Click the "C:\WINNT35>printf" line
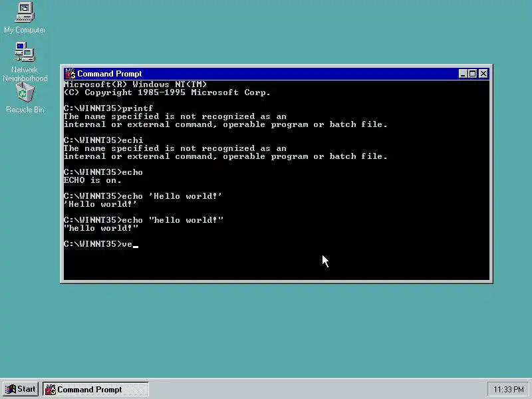Viewport: 532px width, 399px height. (108, 108)
